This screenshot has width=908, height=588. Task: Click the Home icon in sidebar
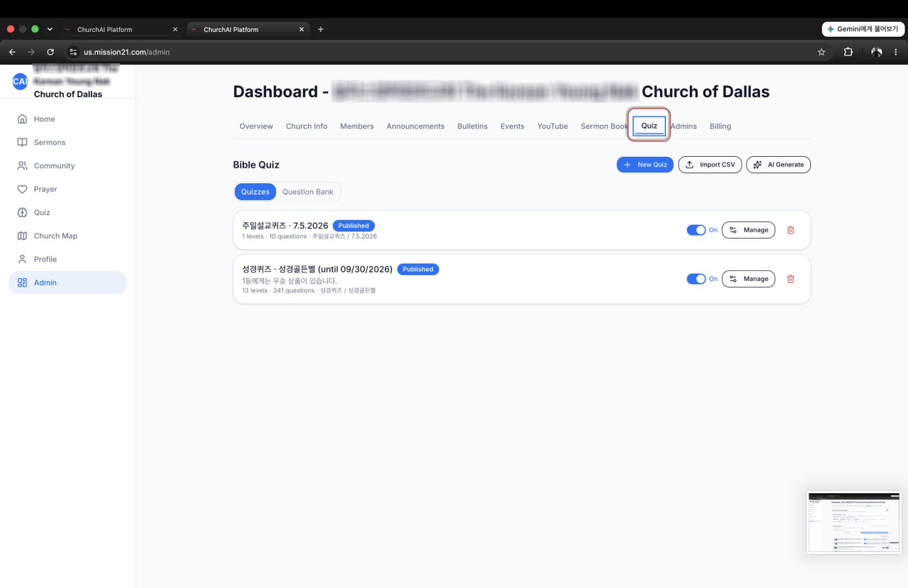[x=22, y=119]
